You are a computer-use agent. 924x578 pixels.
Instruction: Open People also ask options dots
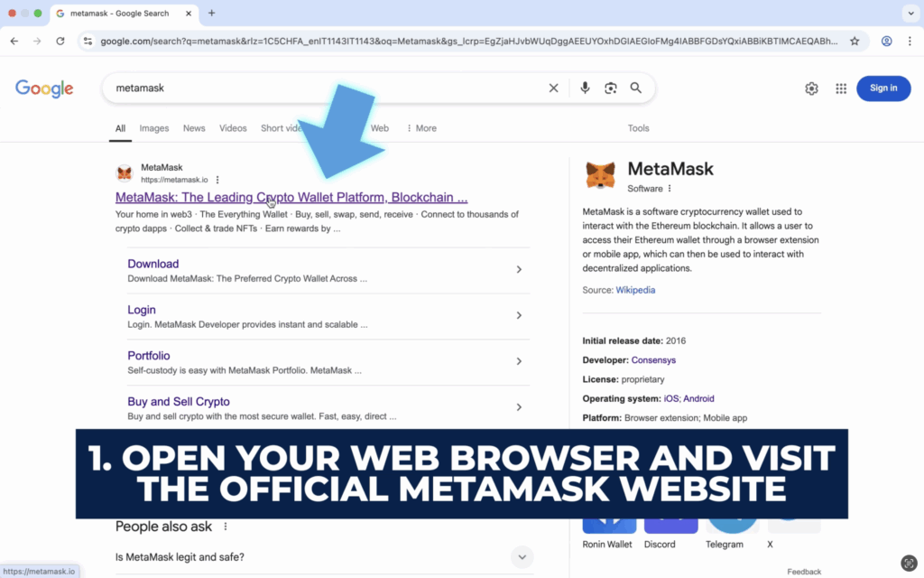click(225, 527)
